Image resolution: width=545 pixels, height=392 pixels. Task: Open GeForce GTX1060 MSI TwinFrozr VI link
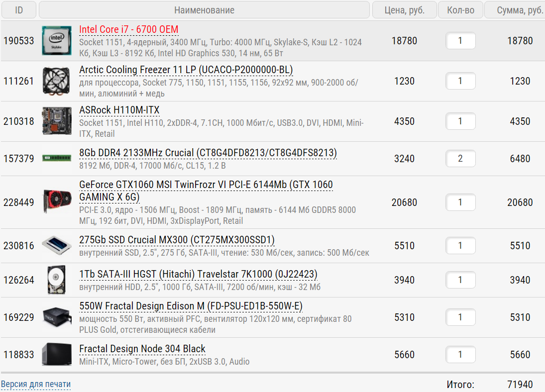206,191
